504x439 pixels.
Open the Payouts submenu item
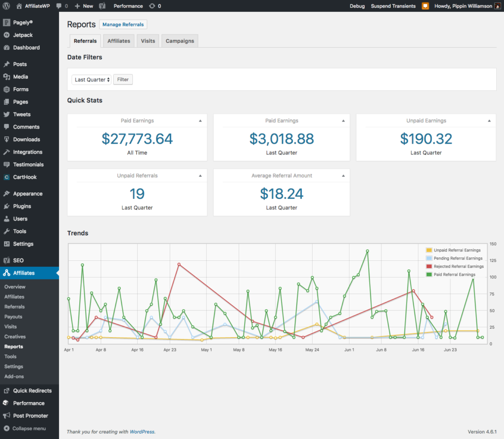(x=13, y=316)
